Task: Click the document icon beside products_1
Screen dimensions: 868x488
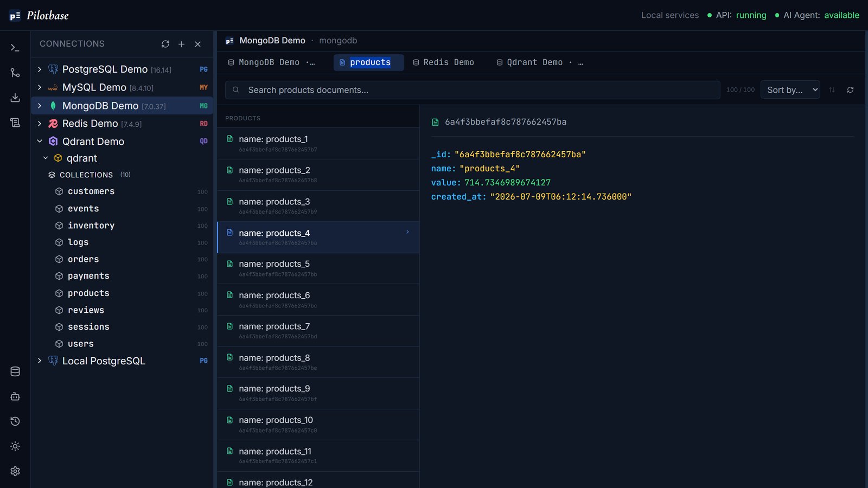Action: pyautogui.click(x=230, y=139)
